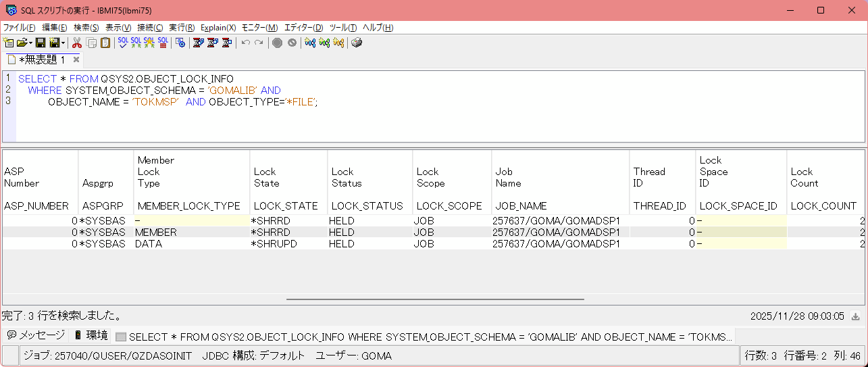Expand the open file dropdown arrow
This screenshot has height=367, width=868.
30,43
